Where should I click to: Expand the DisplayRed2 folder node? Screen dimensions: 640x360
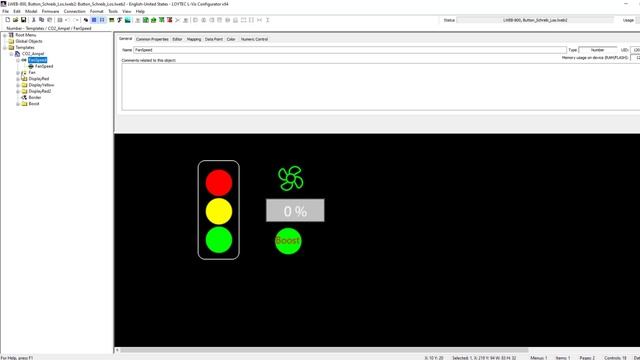tap(18, 91)
